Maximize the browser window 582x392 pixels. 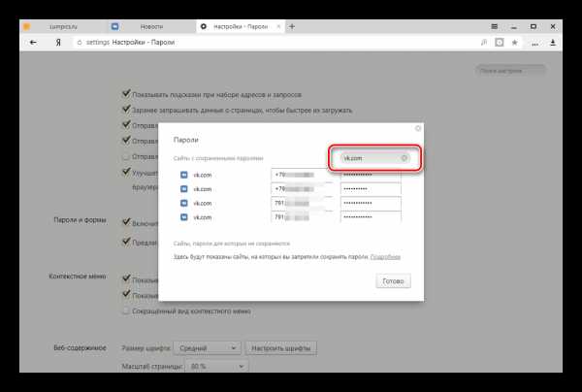pyautogui.click(x=533, y=26)
